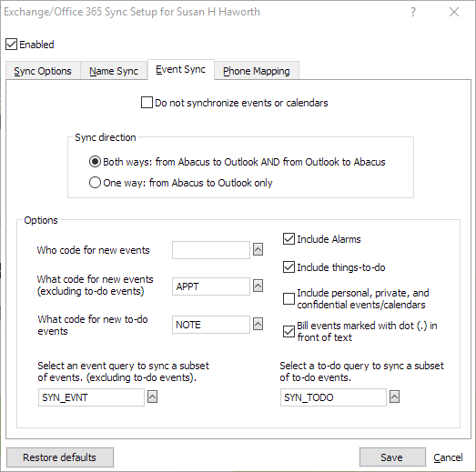Open lookup for Who code field
The height and width of the screenshot is (472, 476).
(258, 250)
